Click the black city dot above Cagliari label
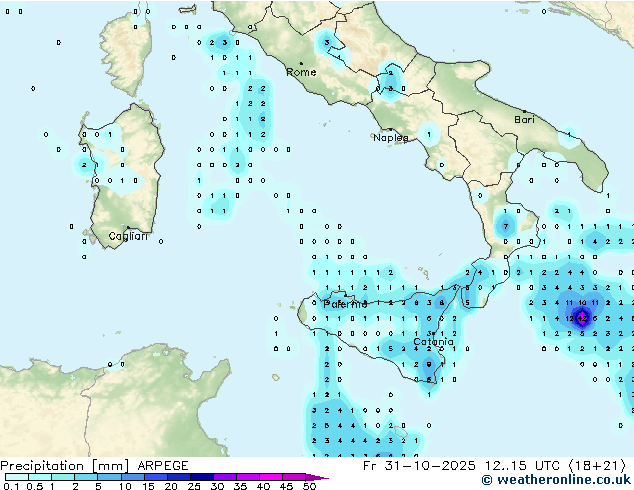Image resolution: width=634 pixels, height=490 pixels. coord(128,228)
